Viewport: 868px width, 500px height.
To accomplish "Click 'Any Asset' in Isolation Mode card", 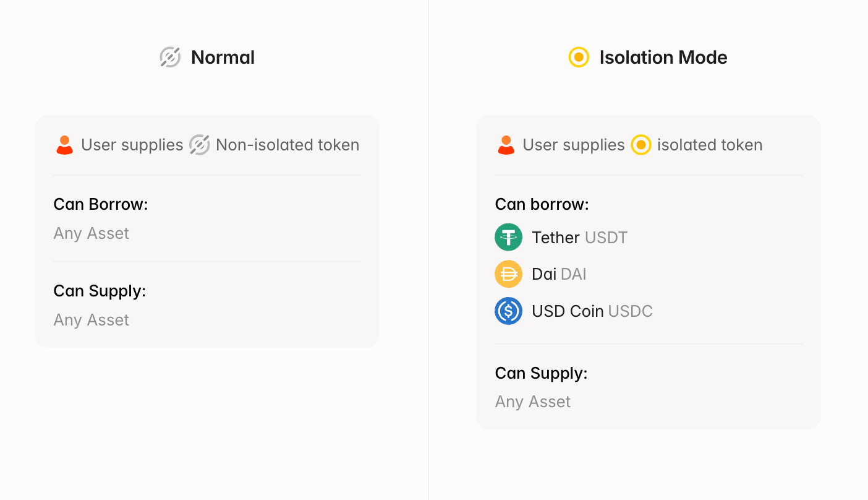I will pyautogui.click(x=533, y=402).
